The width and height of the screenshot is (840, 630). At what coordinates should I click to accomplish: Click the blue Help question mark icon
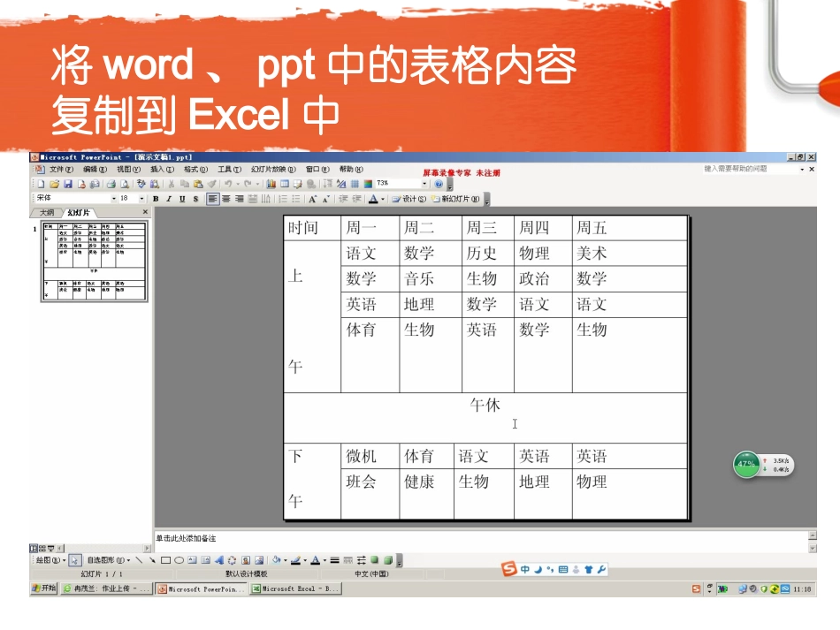pos(439,184)
